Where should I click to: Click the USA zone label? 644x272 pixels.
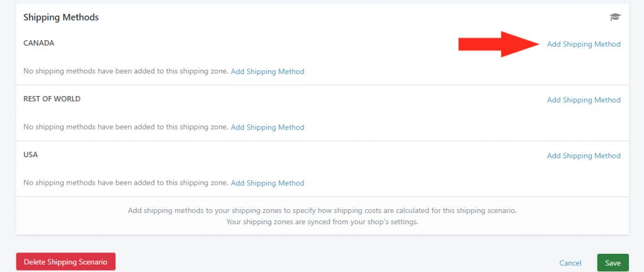(30, 155)
